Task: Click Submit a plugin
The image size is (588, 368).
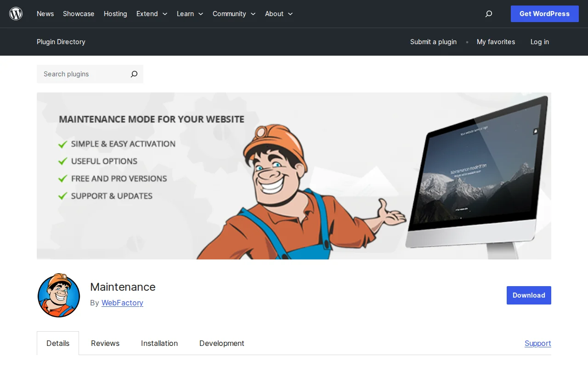Action: click(433, 42)
